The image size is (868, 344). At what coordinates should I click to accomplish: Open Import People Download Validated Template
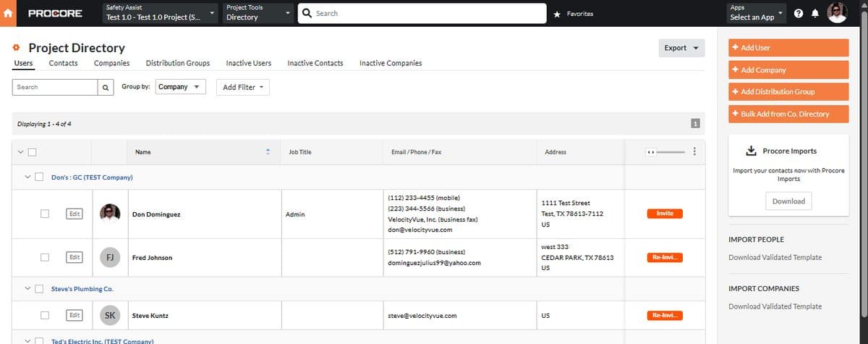click(x=775, y=257)
